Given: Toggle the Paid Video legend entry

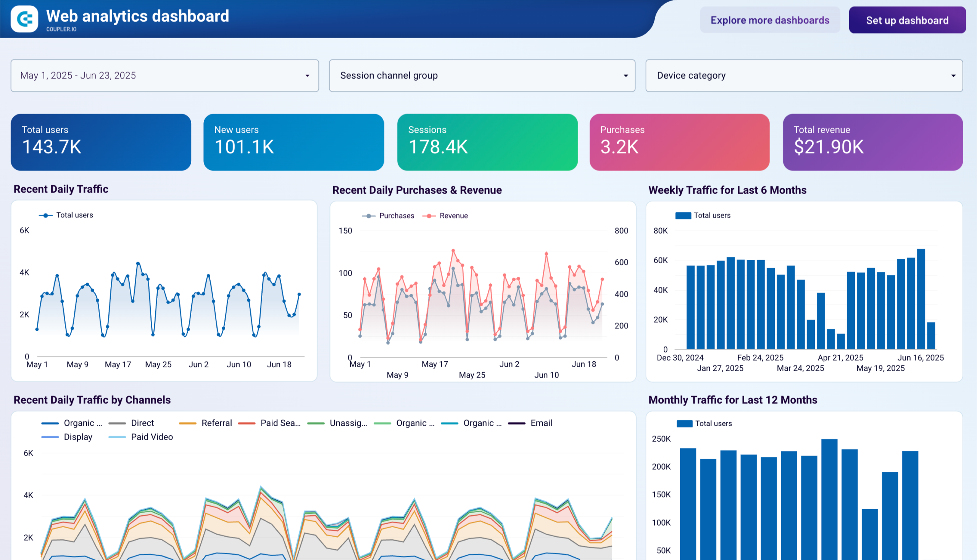Looking at the screenshot, I should 140,436.
